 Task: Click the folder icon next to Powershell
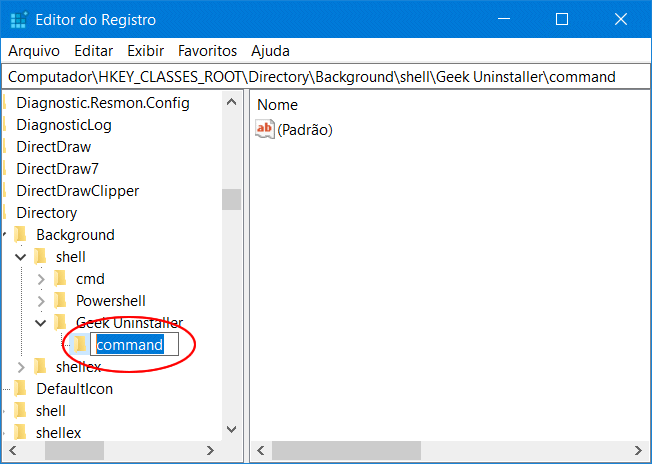[60, 300]
